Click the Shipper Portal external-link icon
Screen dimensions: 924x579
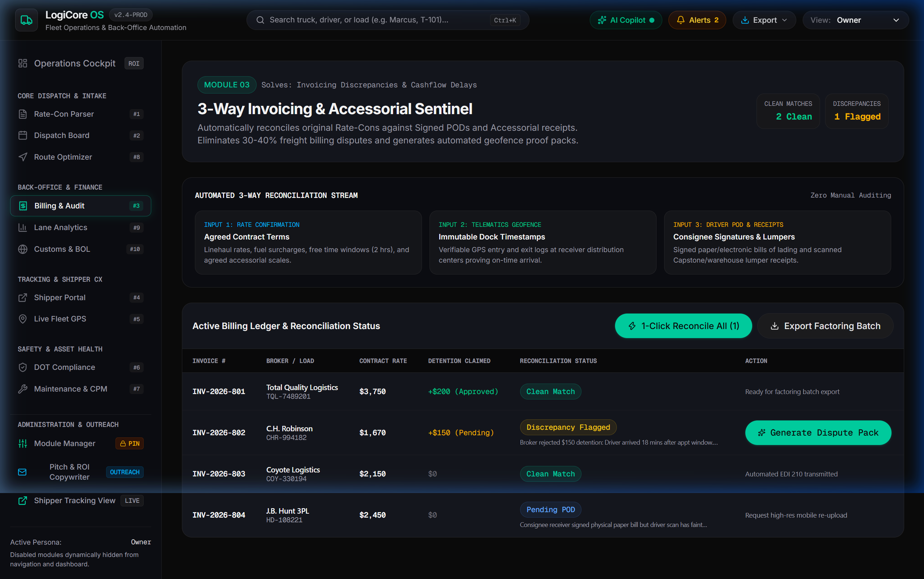point(23,298)
